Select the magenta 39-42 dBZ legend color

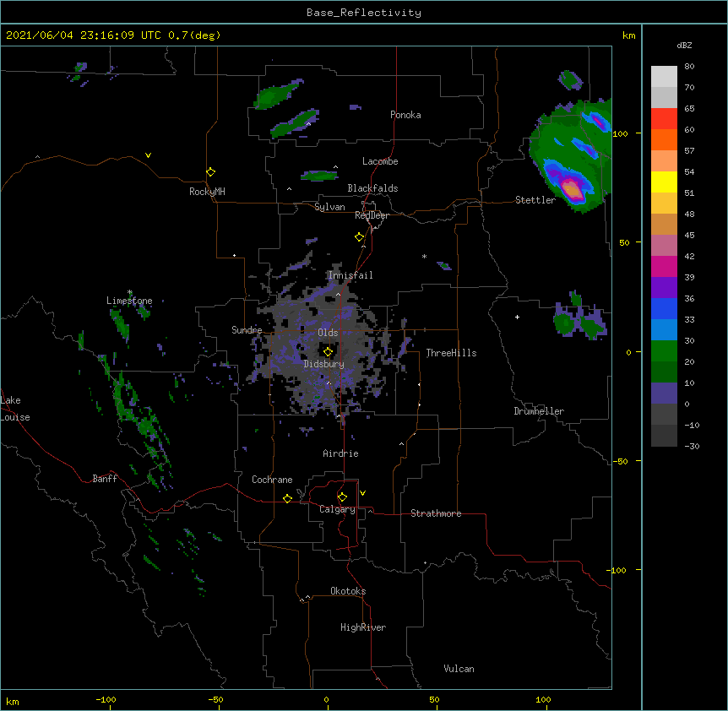(664, 267)
